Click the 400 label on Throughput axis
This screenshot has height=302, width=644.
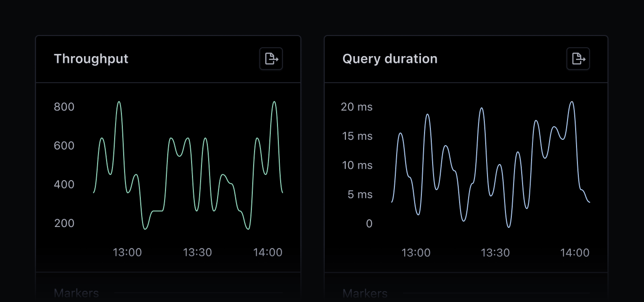click(64, 184)
